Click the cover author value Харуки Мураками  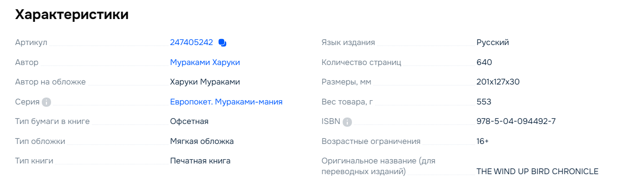coord(205,82)
